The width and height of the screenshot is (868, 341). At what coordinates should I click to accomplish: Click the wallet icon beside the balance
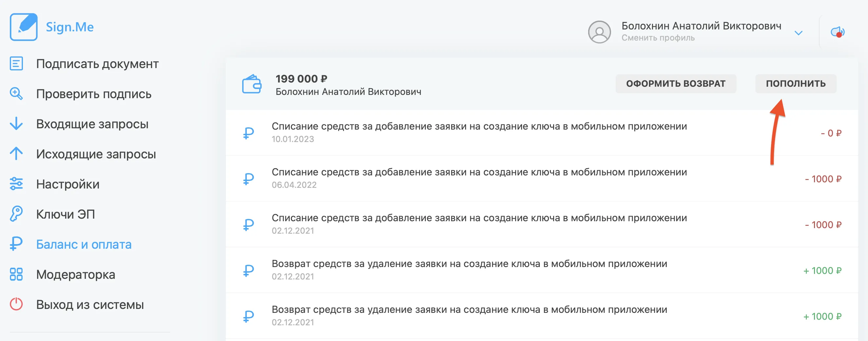(252, 84)
